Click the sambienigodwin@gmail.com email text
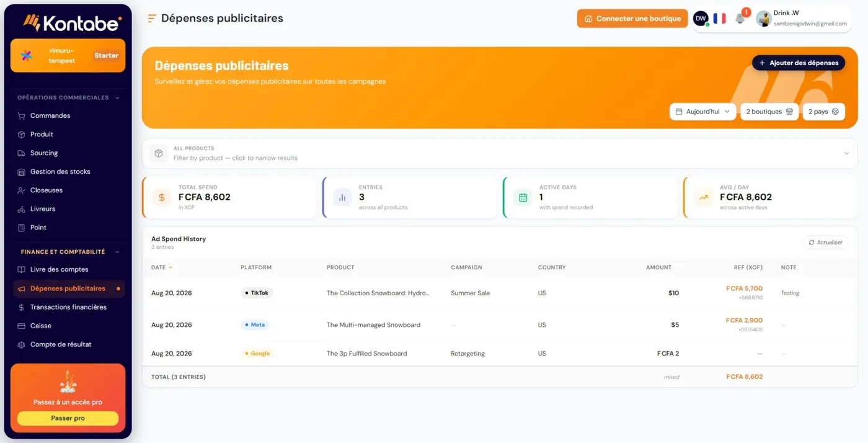The image size is (868, 443). 810,24
